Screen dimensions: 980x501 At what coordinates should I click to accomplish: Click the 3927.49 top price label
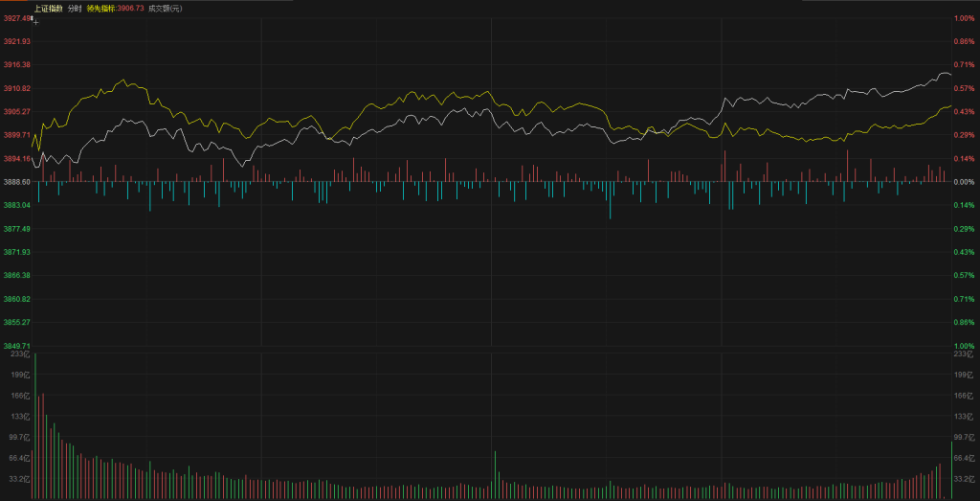[x=17, y=18]
